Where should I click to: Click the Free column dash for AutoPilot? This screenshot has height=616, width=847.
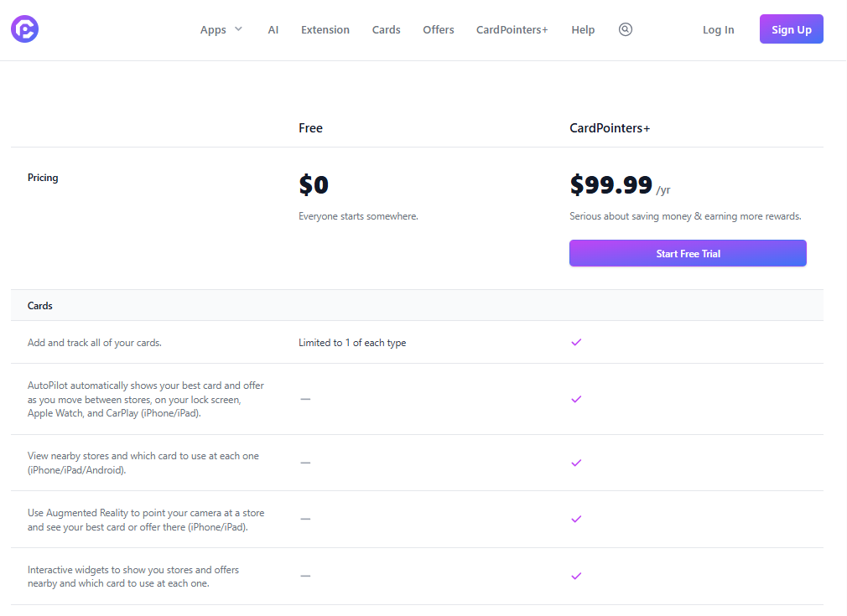tap(305, 399)
